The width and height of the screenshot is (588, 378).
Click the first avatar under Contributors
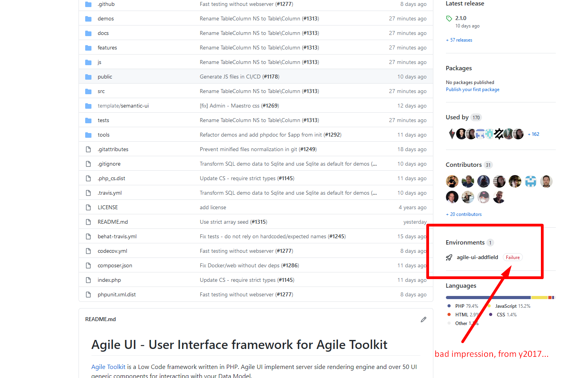tap(452, 181)
